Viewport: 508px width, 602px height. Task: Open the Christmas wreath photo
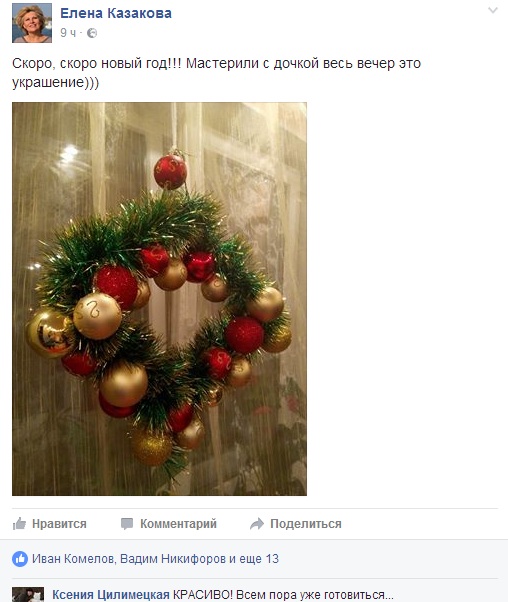159,299
